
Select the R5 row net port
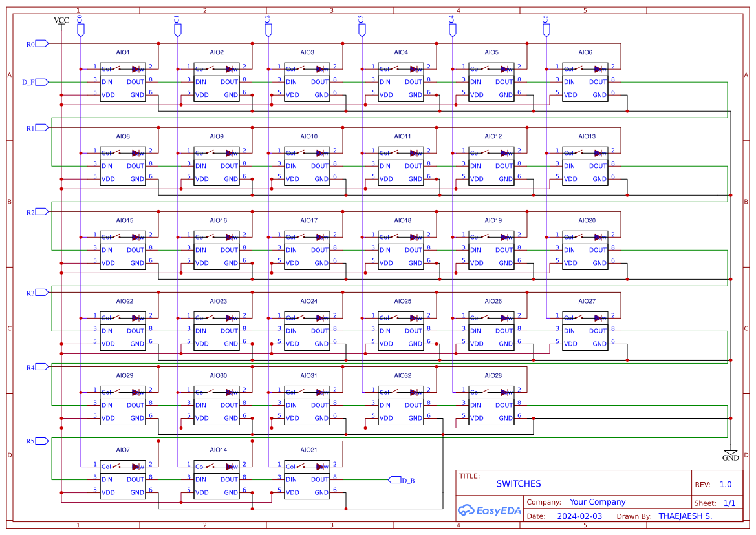[41, 441]
